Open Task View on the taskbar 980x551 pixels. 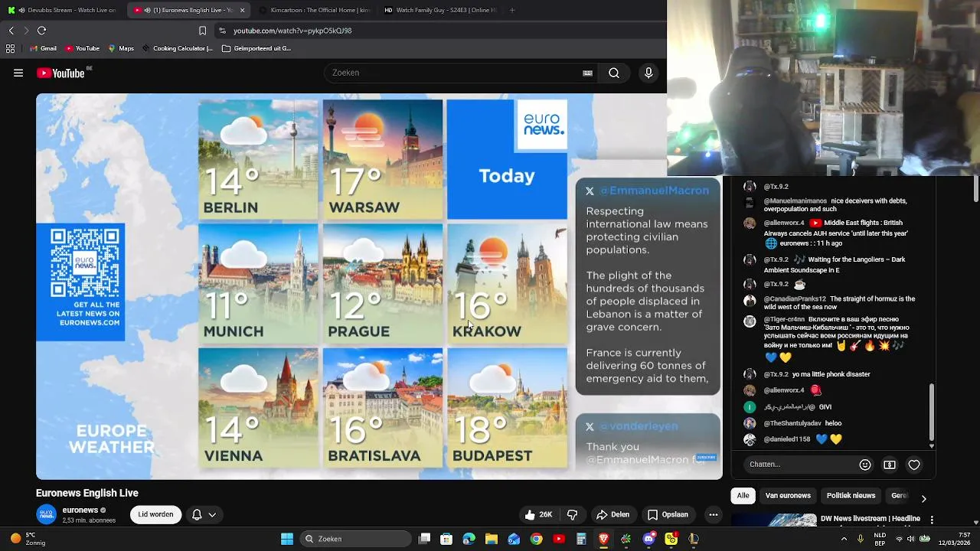point(424,539)
